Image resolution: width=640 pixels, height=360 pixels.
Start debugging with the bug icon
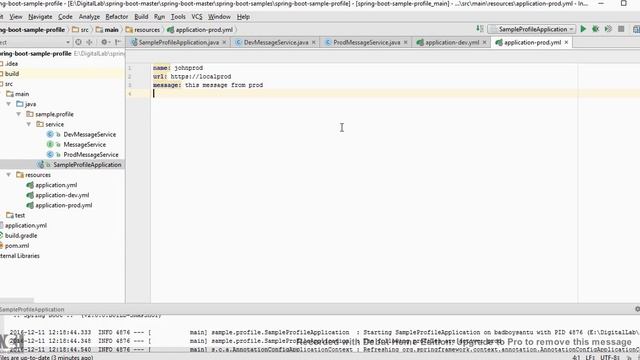596,29
